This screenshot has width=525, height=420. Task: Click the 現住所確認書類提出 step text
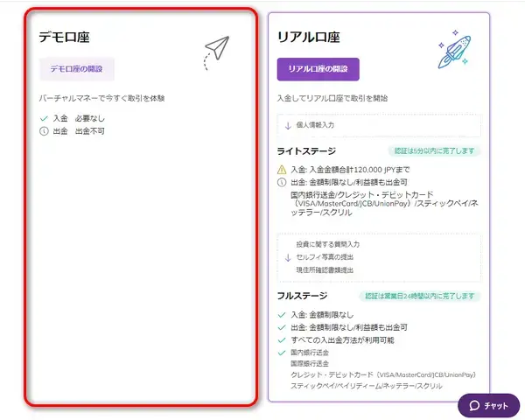[325, 270]
